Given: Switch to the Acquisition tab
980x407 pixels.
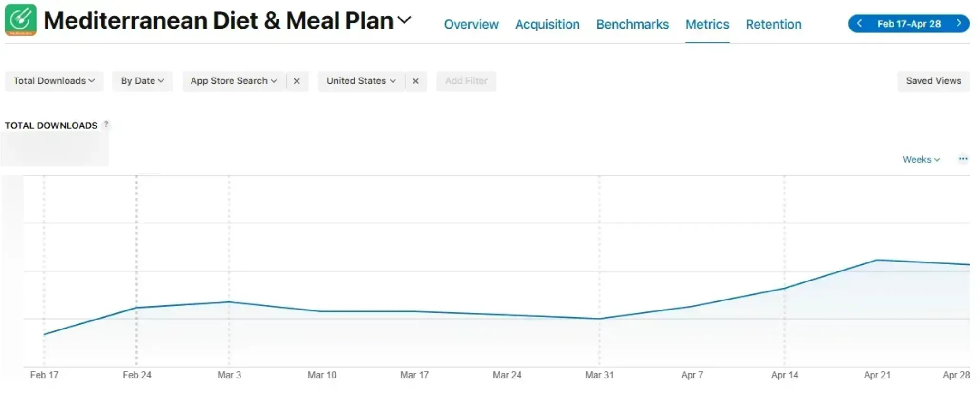Looking at the screenshot, I should click(x=547, y=24).
